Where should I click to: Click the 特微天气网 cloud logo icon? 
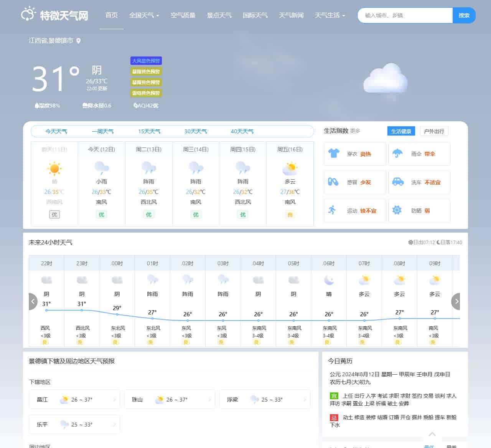[x=28, y=14]
